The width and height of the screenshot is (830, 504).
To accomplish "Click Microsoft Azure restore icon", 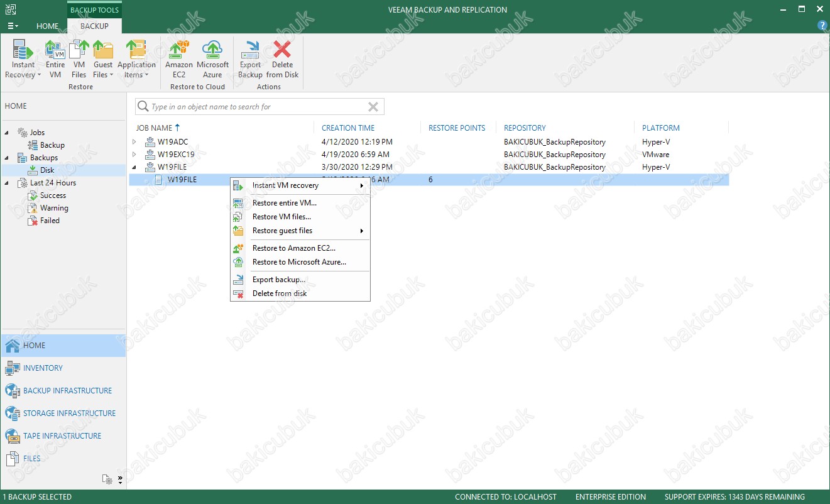I will coord(213,50).
